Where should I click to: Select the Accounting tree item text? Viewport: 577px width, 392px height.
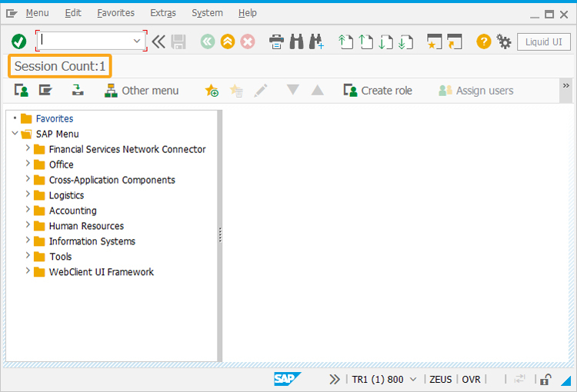[x=73, y=211]
